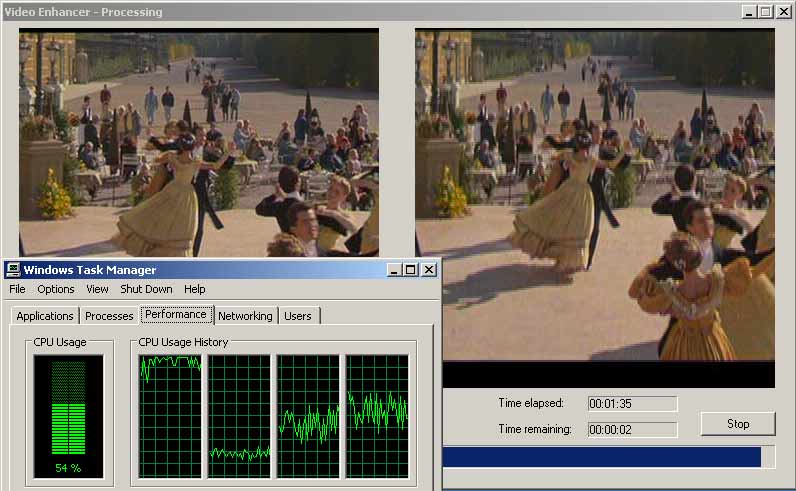
Task: Click the fourth CPU usage history graph
Action: (x=377, y=416)
